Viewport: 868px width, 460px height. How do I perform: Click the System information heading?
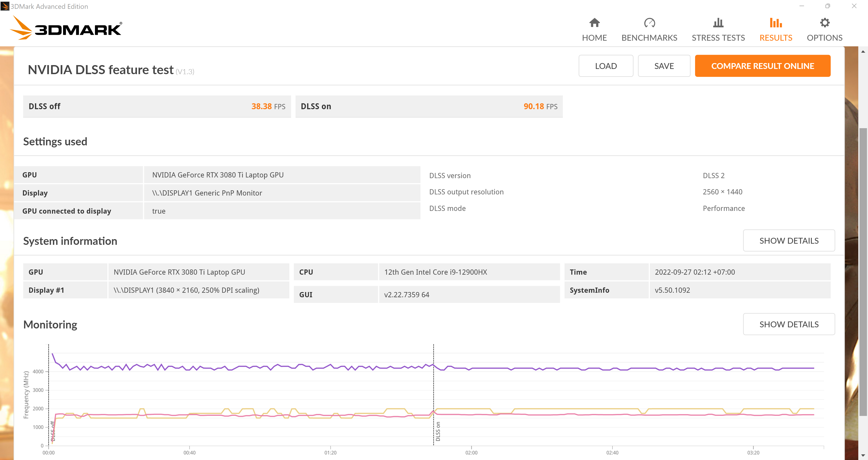pos(70,241)
